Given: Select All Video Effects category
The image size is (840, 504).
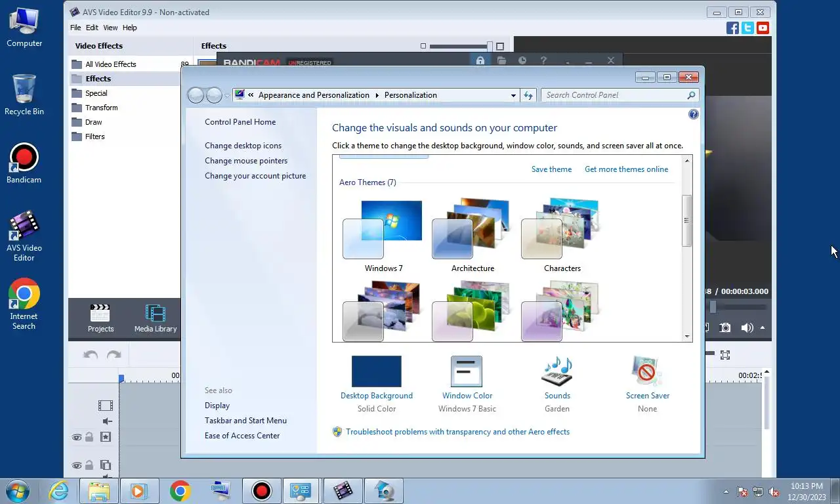Looking at the screenshot, I should click(111, 64).
